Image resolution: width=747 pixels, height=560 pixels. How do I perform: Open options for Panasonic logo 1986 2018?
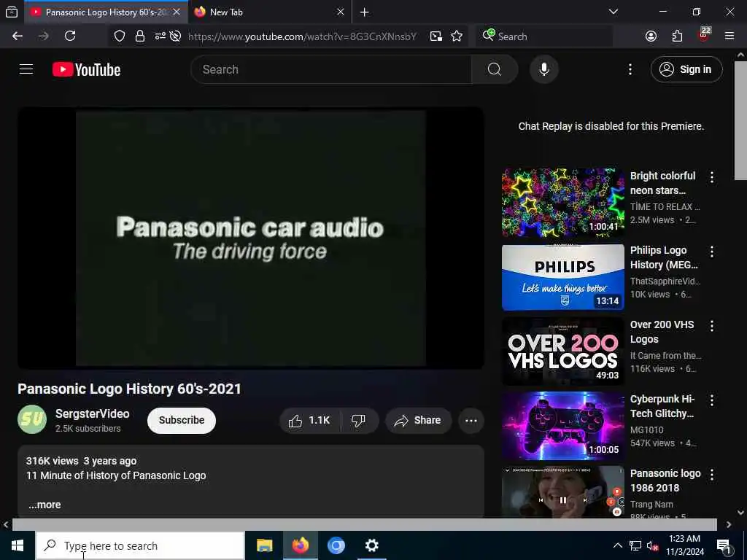(712, 474)
